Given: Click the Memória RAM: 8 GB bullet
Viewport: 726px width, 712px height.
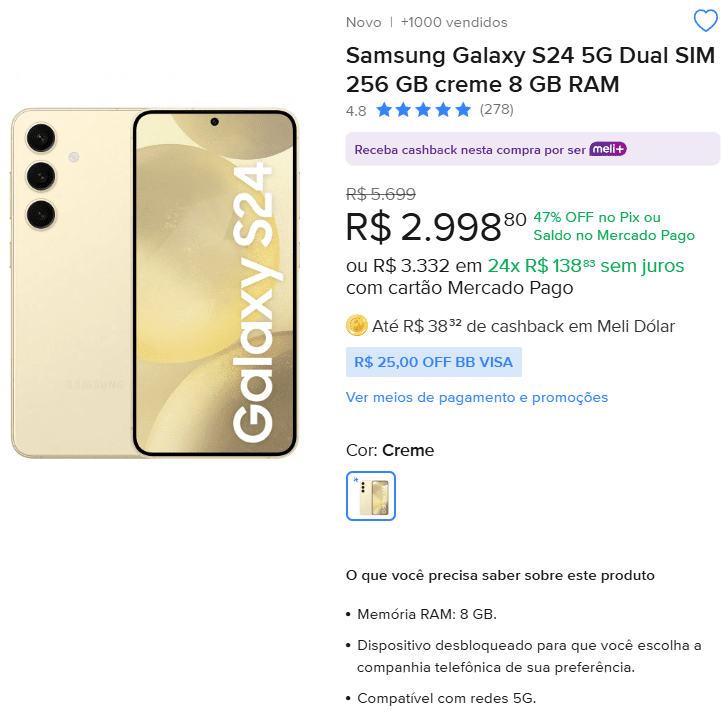Looking at the screenshot, I should 426,614.
